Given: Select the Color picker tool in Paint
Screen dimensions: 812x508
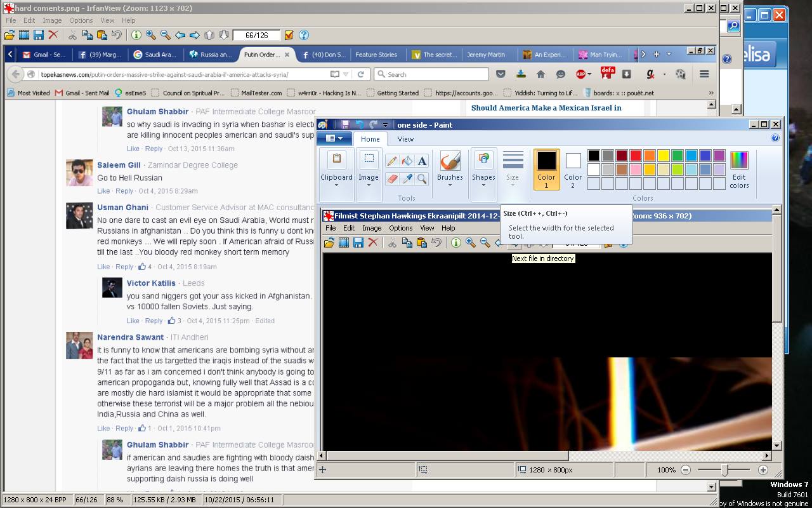Looking at the screenshot, I should pyautogui.click(x=407, y=179).
